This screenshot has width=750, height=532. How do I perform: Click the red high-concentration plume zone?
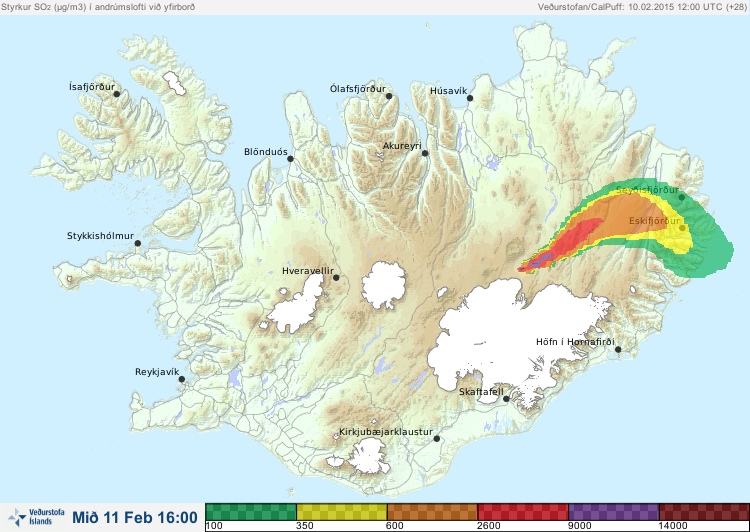point(575,238)
